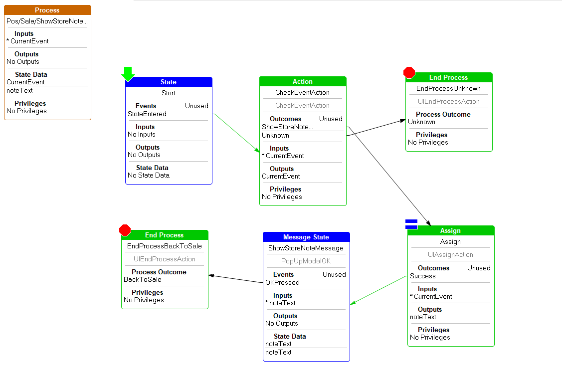
Task: Click * CurrentEvent input in Assign node
Action: coord(431,296)
